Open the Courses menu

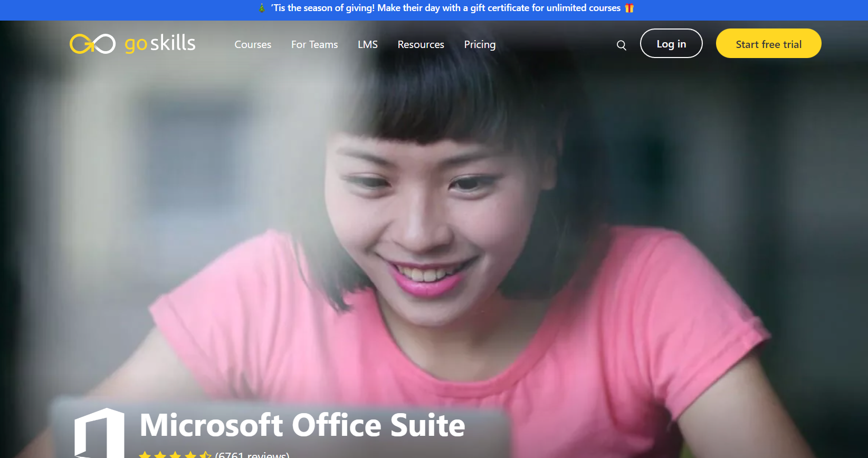253,45
